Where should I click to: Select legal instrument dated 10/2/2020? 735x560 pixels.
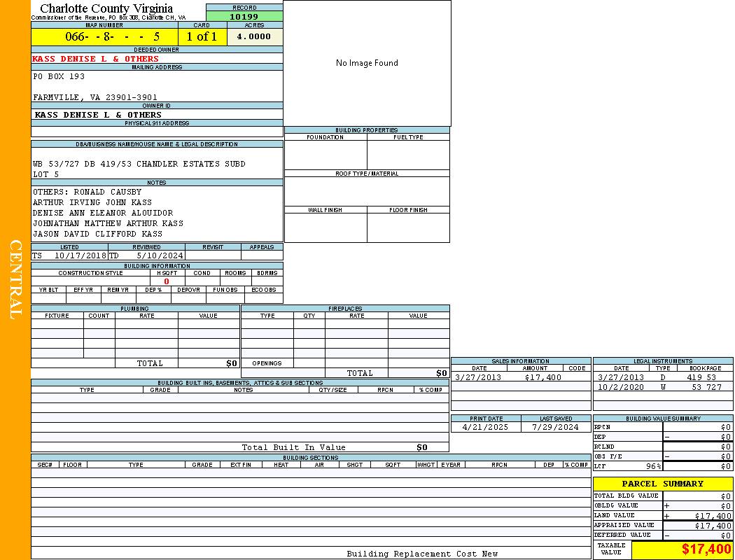pos(620,387)
